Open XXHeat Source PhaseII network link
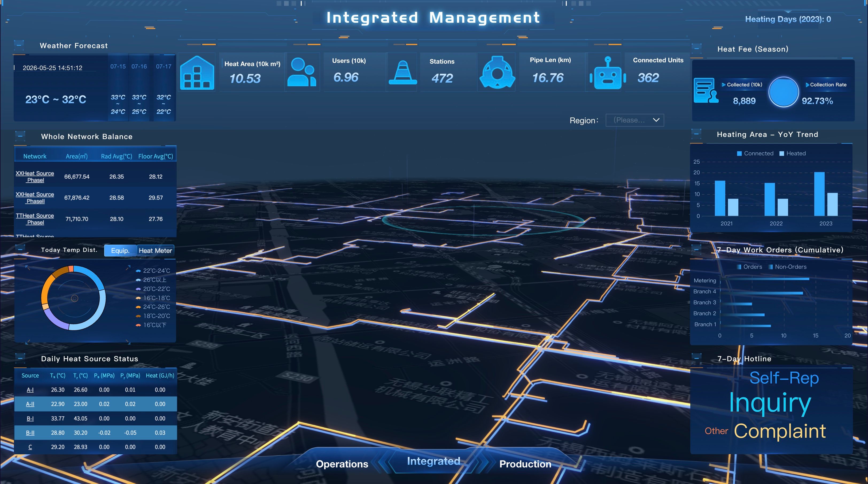The width and height of the screenshot is (868, 484). tap(35, 198)
